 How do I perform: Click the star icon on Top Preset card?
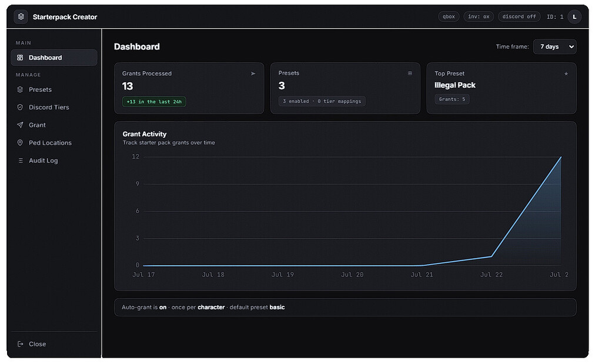566,74
